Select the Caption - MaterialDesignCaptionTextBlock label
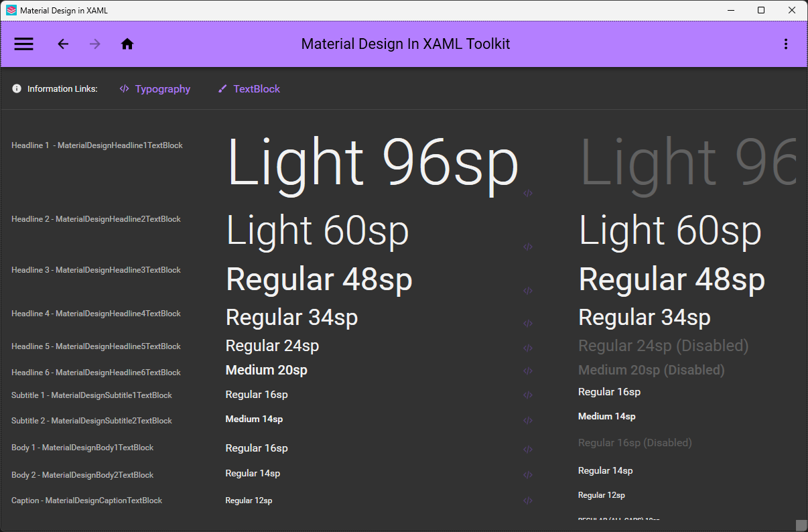The height and width of the screenshot is (532, 808). [87, 501]
